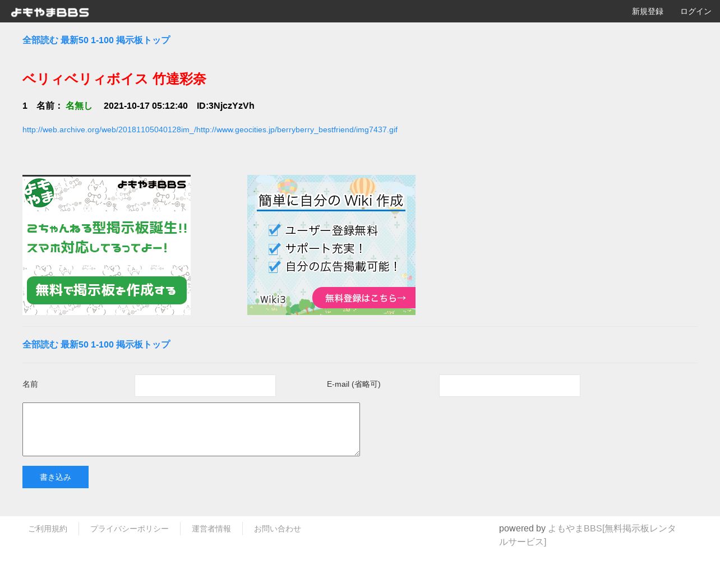Image resolution: width=720 pixels, height=588 pixels.
Task: Click bottom 最新50 link
Action: (x=75, y=345)
